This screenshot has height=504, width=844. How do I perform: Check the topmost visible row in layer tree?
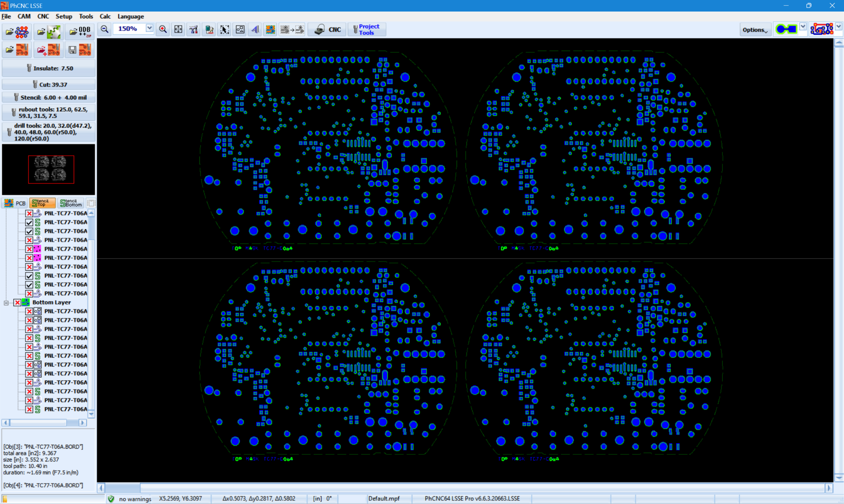[x=29, y=213]
